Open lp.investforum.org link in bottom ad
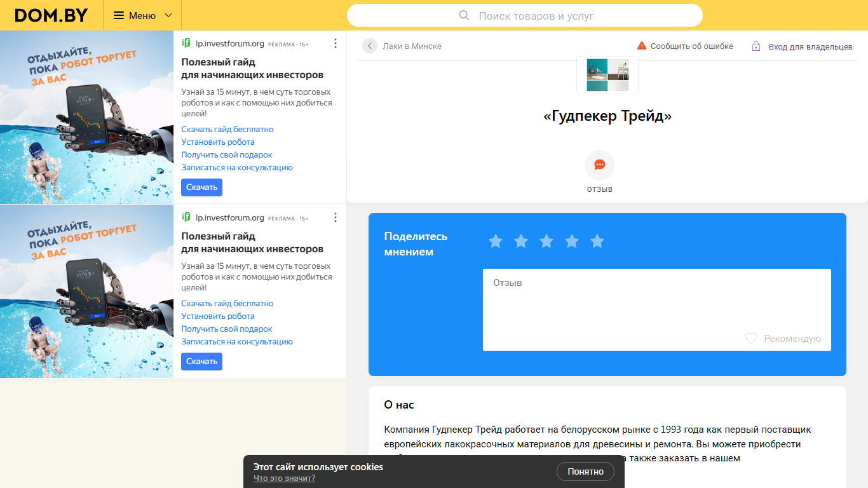 click(x=230, y=217)
